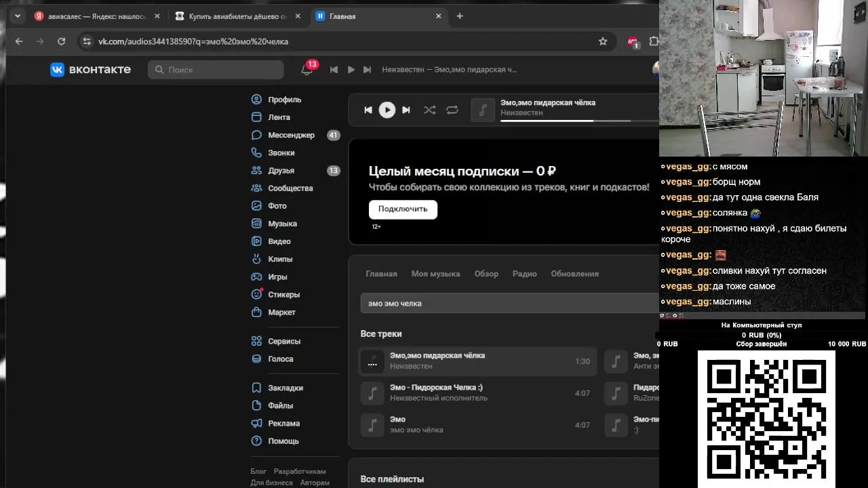Open Музыка section in sidebar

tap(281, 224)
